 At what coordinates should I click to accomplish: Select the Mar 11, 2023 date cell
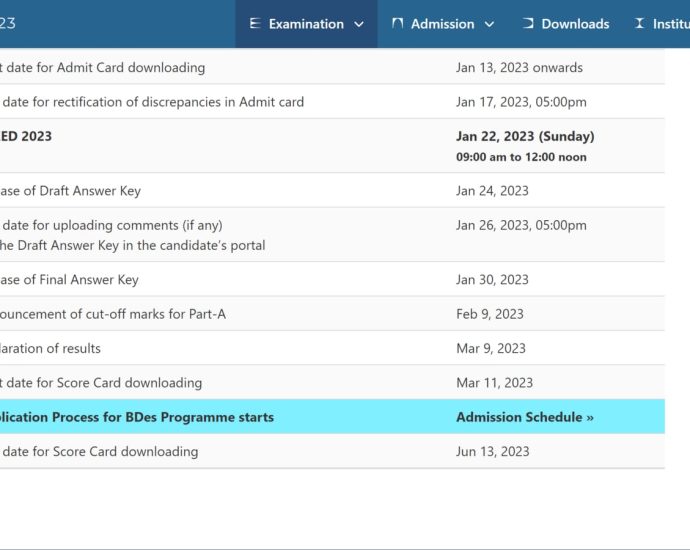[494, 383]
